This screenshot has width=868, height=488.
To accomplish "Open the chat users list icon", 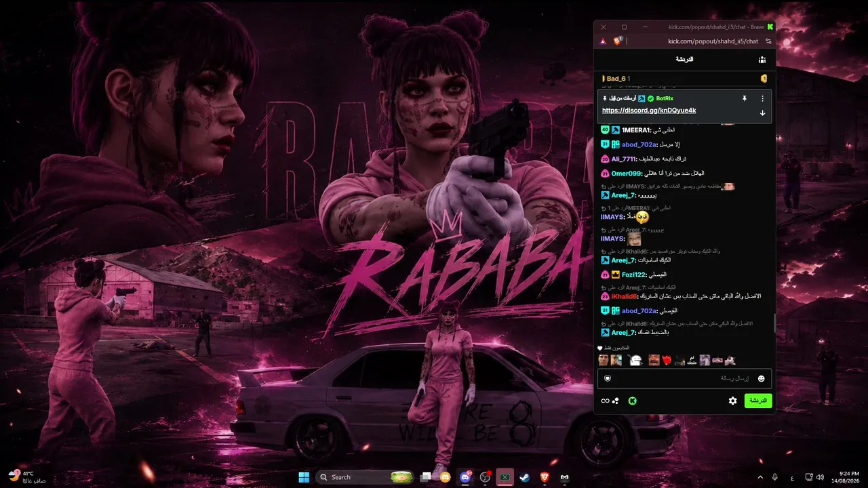I will tap(762, 60).
